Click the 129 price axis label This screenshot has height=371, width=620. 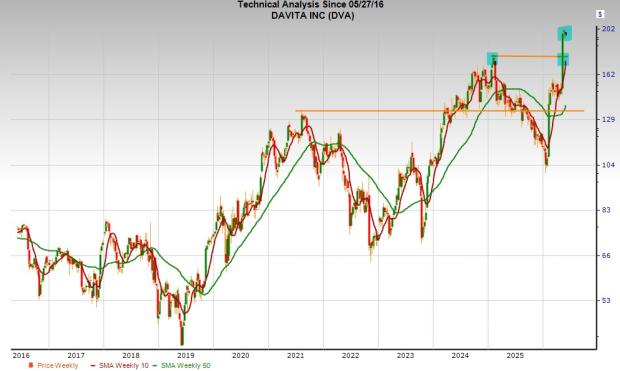pyautogui.click(x=608, y=119)
